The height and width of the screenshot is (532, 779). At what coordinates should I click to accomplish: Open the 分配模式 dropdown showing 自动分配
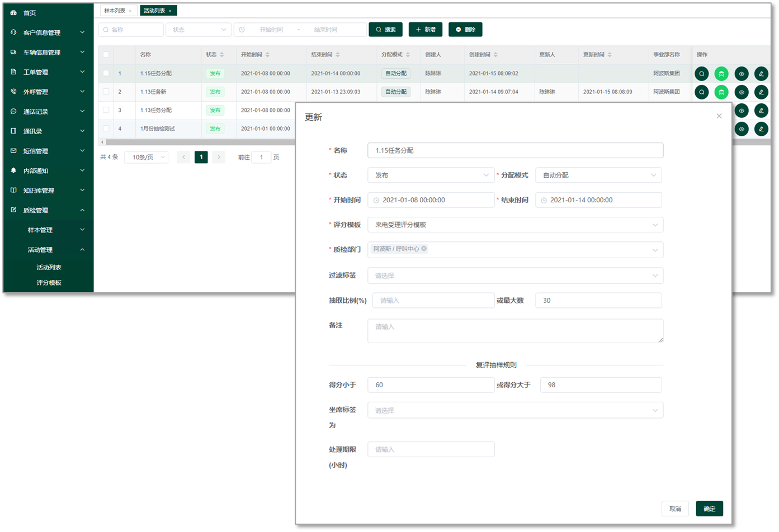point(598,175)
